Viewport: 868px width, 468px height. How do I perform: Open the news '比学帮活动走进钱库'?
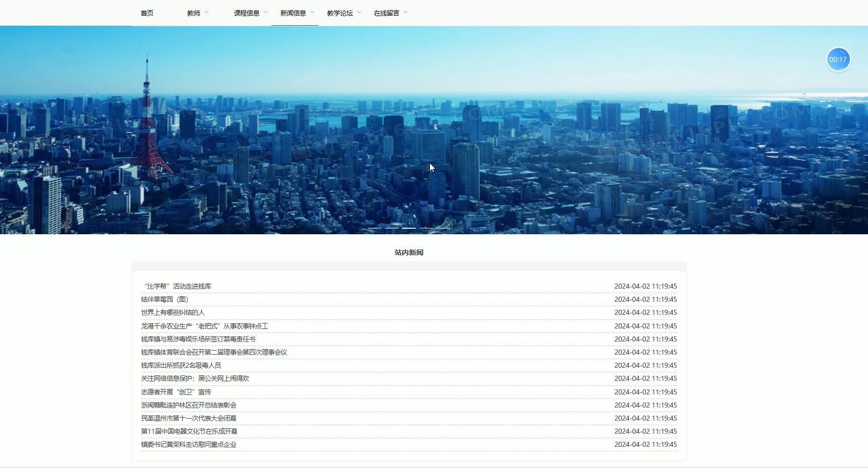click(x=176, y=286)
